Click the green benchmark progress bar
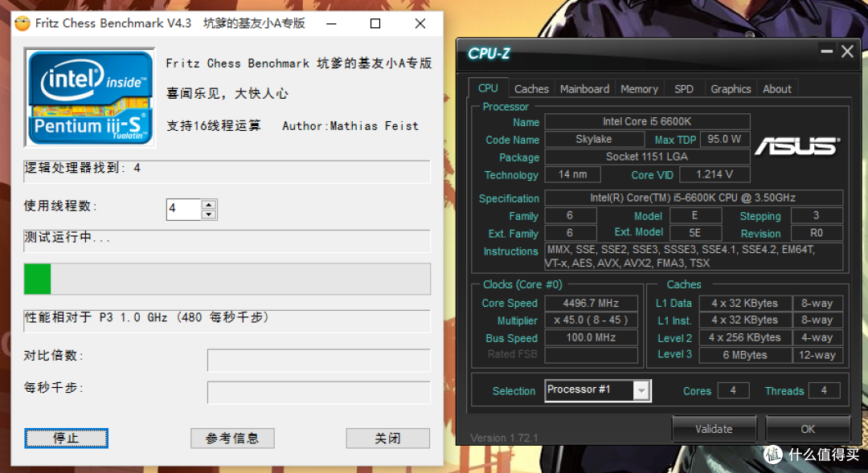The height and width of the screenshot is (473, 868). click(227, 279)
